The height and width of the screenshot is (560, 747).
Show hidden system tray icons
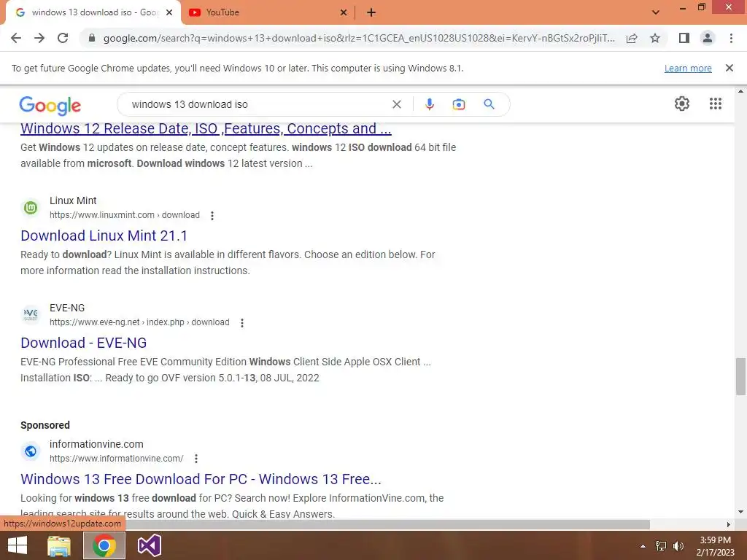point(643,546)
